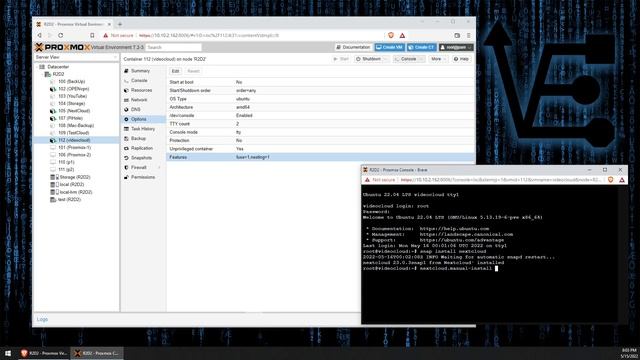Open Replication section

point(142,148)
